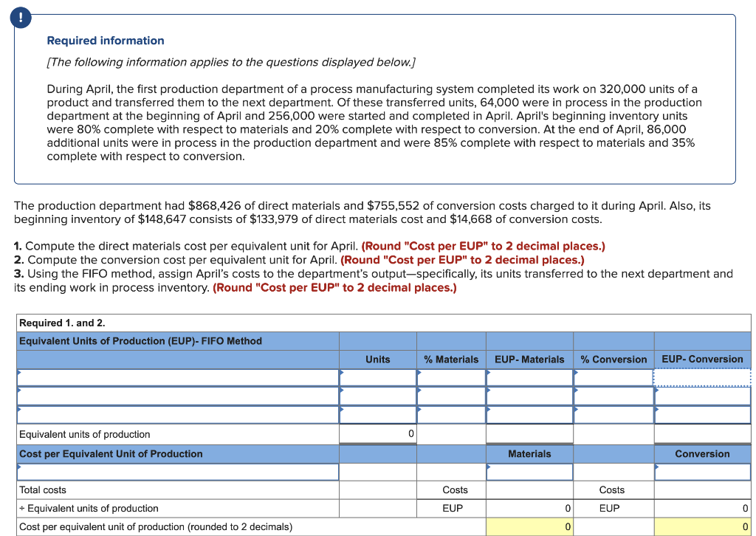Select the EUP value of 0 beside Materials EUP label
Screen dimensions: 756x536
pos(529,508)
